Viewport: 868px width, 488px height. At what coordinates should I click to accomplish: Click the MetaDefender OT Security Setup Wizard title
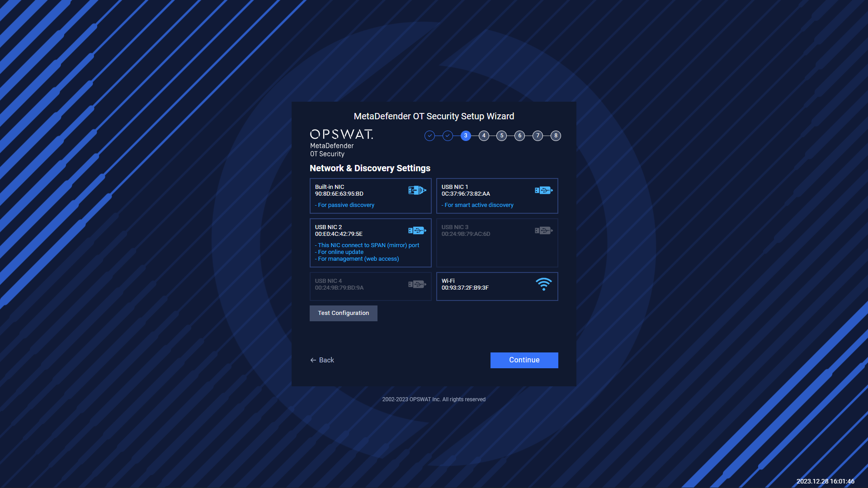[x=434, y=116]
